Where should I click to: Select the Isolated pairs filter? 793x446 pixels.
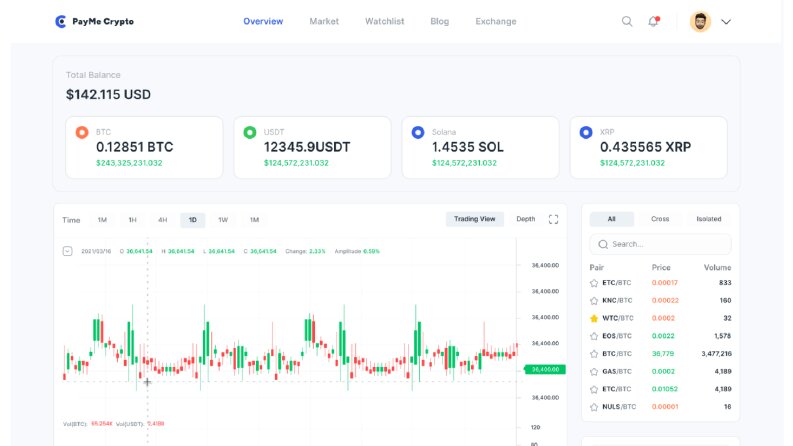pos(709,219)
